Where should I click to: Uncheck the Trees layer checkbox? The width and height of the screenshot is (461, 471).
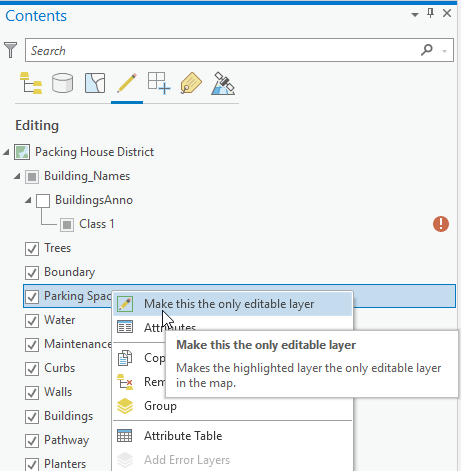pyautogui.click(x=32, y=249)
